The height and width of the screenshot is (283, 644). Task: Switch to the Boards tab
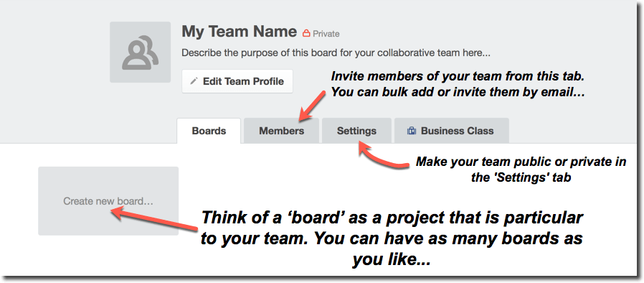[209, 131]
